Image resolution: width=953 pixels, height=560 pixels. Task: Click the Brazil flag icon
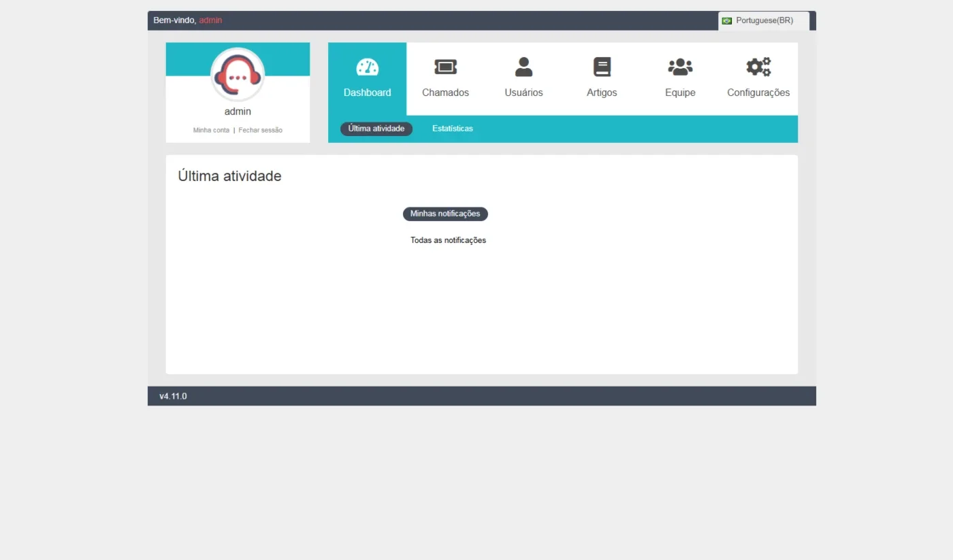(x=727, y=21)
